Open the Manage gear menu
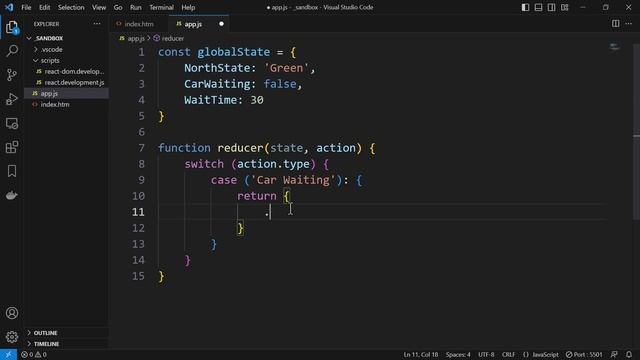The image size is (640, 360). pos(12,337)
